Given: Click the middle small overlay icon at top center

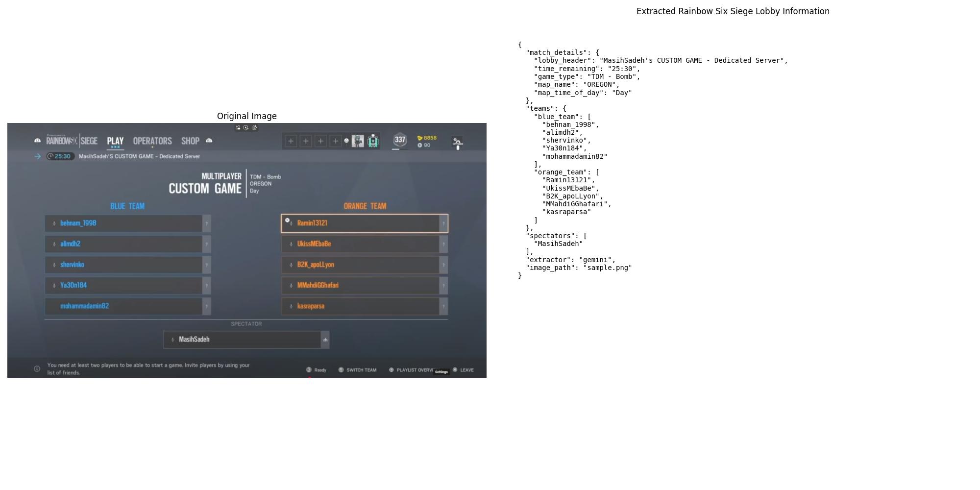Looking at the screenshot, I should 246,128.
